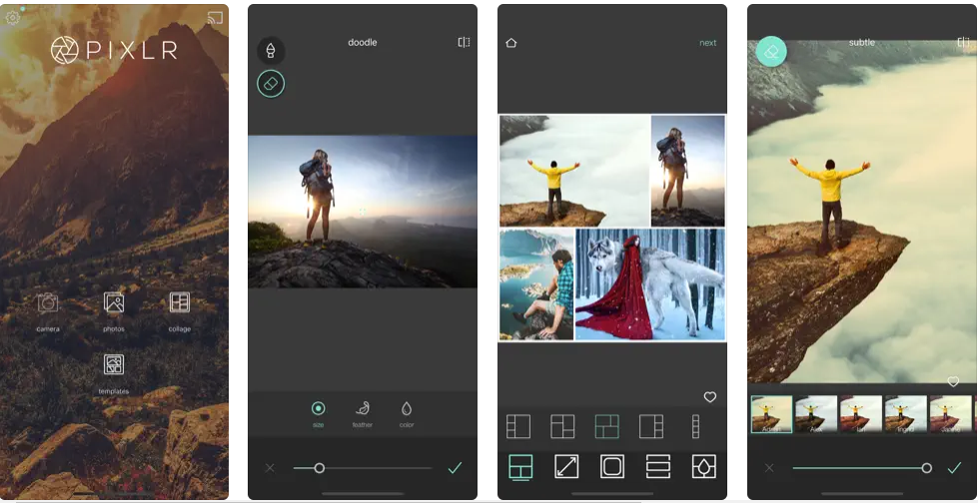Confirm the filter with the checkmark
The image size is (980, 503).
[x=954, y=467]
